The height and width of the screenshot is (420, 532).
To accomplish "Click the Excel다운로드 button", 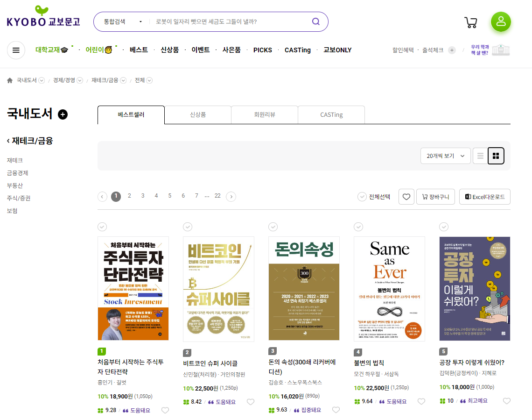I will pyautogui.click(x=485, y=197).
